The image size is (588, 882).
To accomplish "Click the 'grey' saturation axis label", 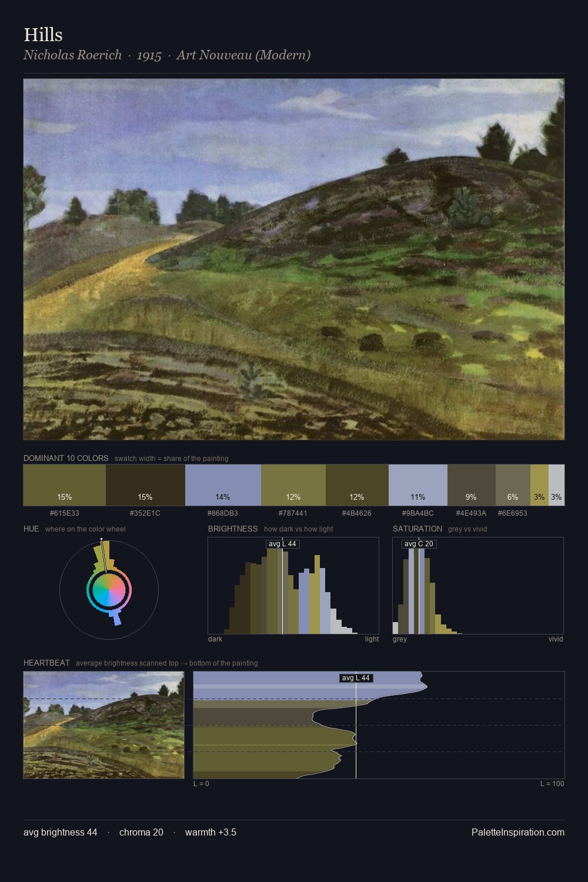I will (400, 639).
